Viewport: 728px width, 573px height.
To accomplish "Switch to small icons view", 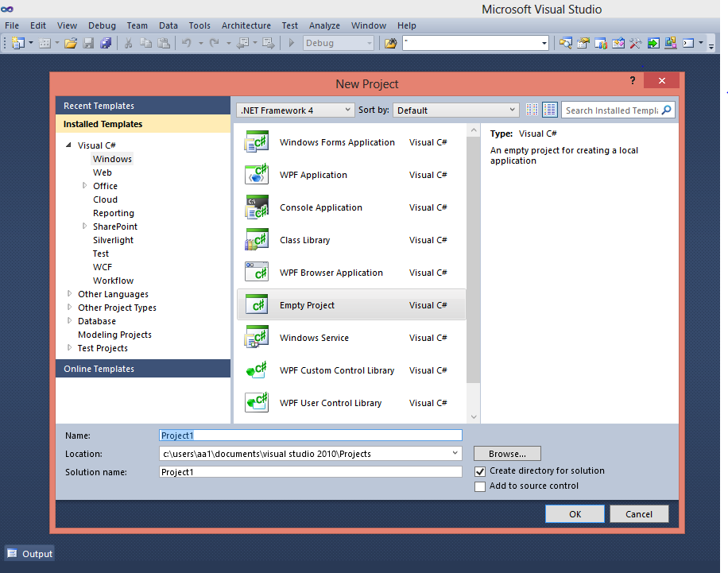I will (532, 110).
